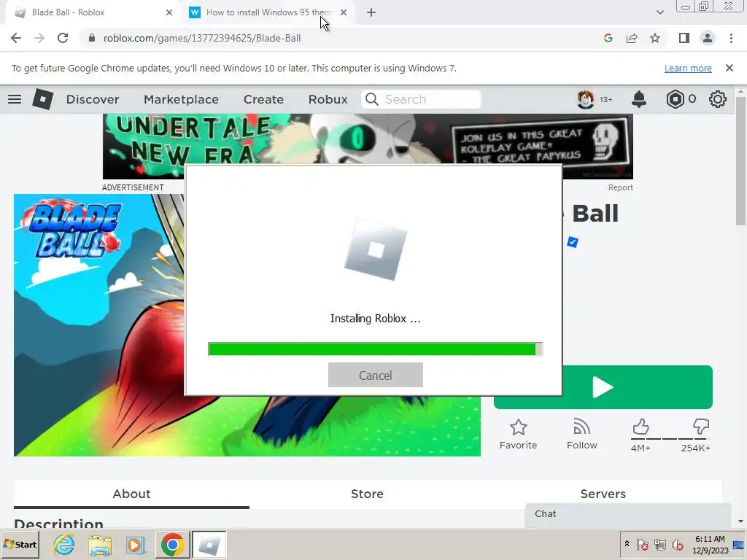Image resolution: width=747 pixels, height=560 pixels.
Task: Open the Roblox notifications bell
Action: pos(639,99)
